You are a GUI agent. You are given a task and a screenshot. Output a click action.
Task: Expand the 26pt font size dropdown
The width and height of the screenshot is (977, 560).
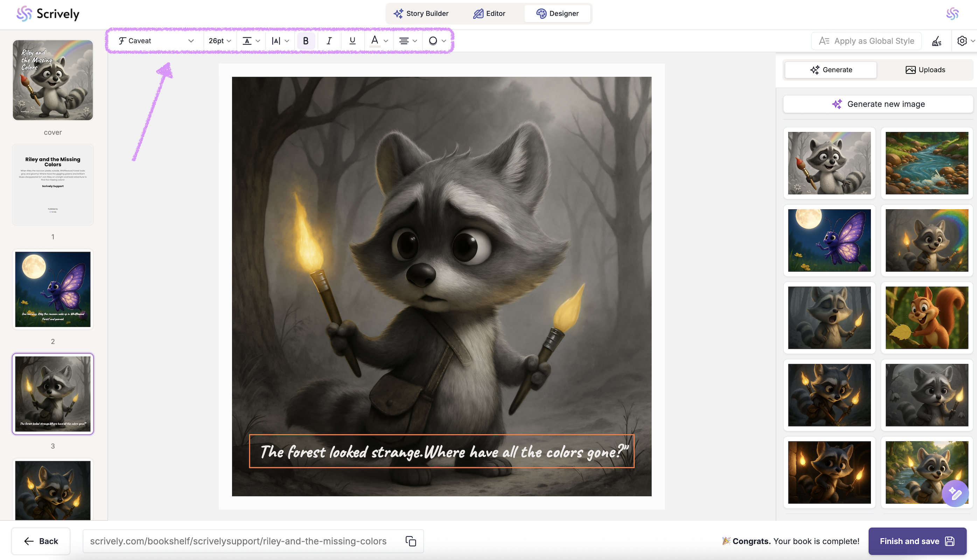pos(219,41)
